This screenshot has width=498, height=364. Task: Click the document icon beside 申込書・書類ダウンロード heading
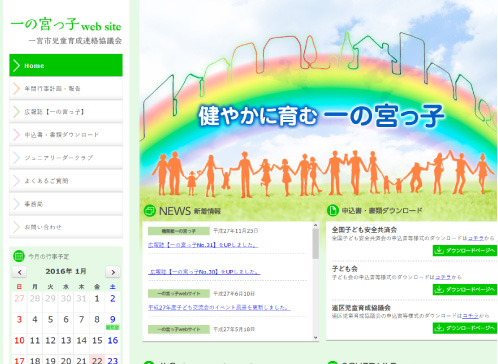pyautogui.click(x=332, y=210)
